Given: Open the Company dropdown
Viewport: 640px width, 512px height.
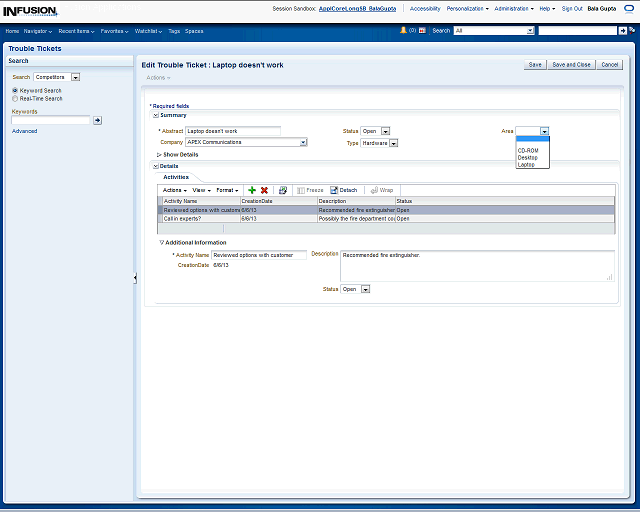Looking at the screenshot, I should tap(303, 143).
